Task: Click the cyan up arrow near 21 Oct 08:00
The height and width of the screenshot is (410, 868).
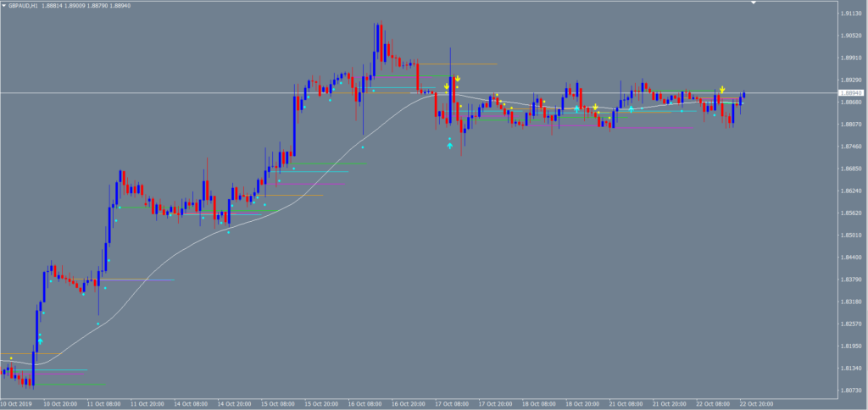Action: [632, 109]
